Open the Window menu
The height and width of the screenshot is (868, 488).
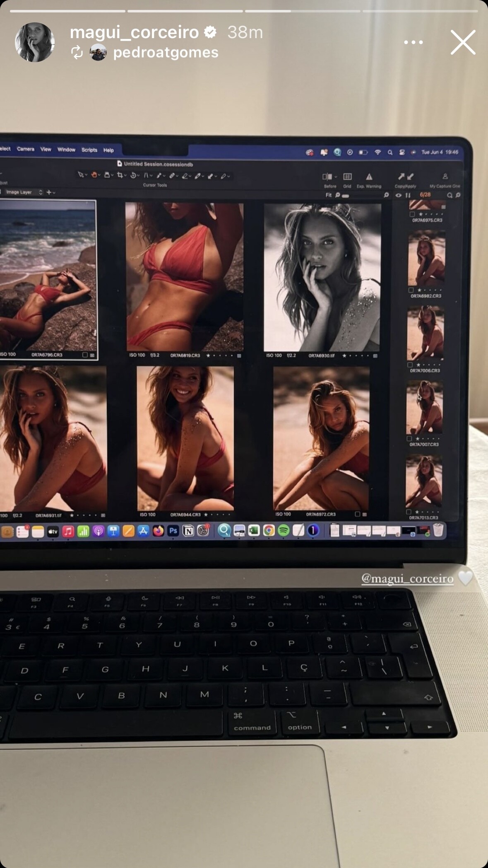point(66,150)
